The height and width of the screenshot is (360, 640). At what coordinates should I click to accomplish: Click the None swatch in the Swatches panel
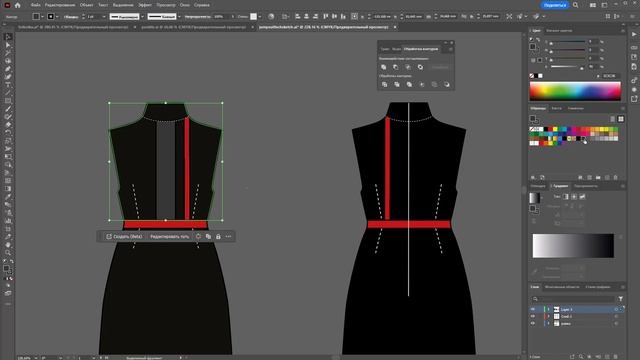point(532,129)
